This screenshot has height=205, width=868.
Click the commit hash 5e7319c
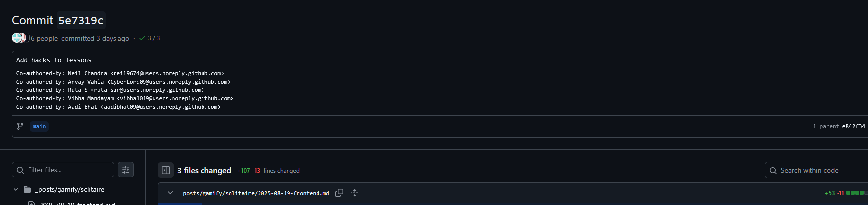(81, 20)
